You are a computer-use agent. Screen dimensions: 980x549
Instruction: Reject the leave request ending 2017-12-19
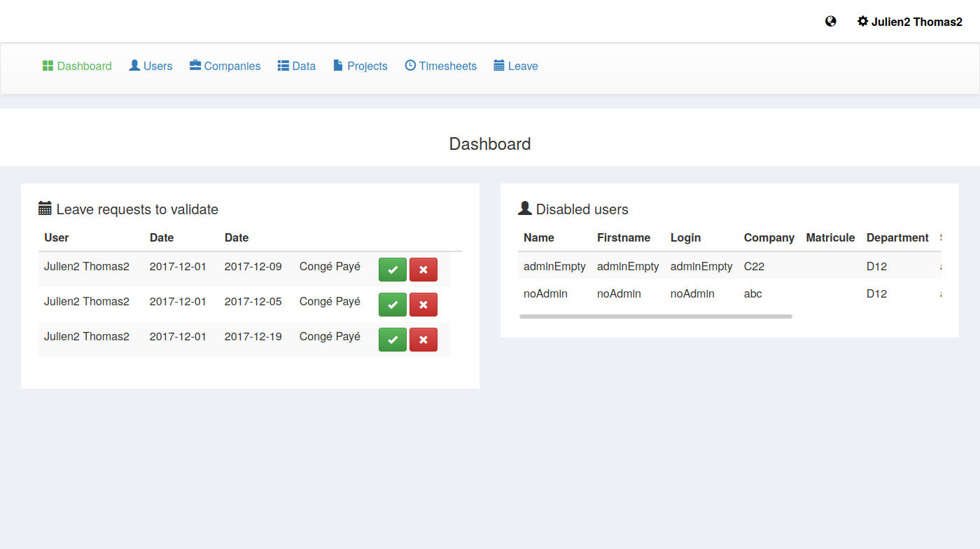pos(423,340)
